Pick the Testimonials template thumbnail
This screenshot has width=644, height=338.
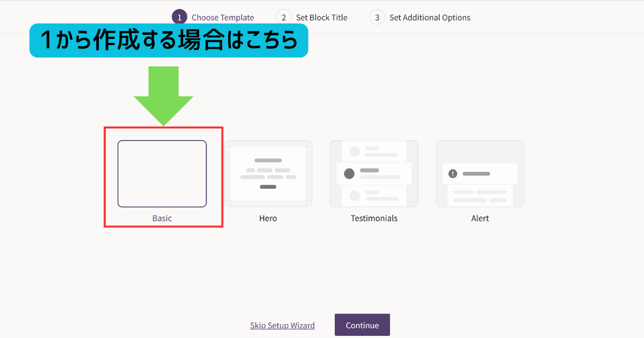point(374,174)
